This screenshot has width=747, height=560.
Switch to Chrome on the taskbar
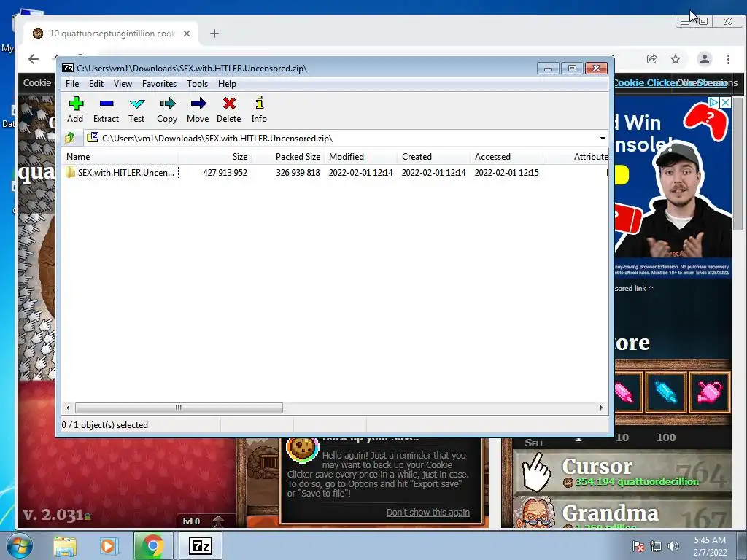[x=152, y=546]
